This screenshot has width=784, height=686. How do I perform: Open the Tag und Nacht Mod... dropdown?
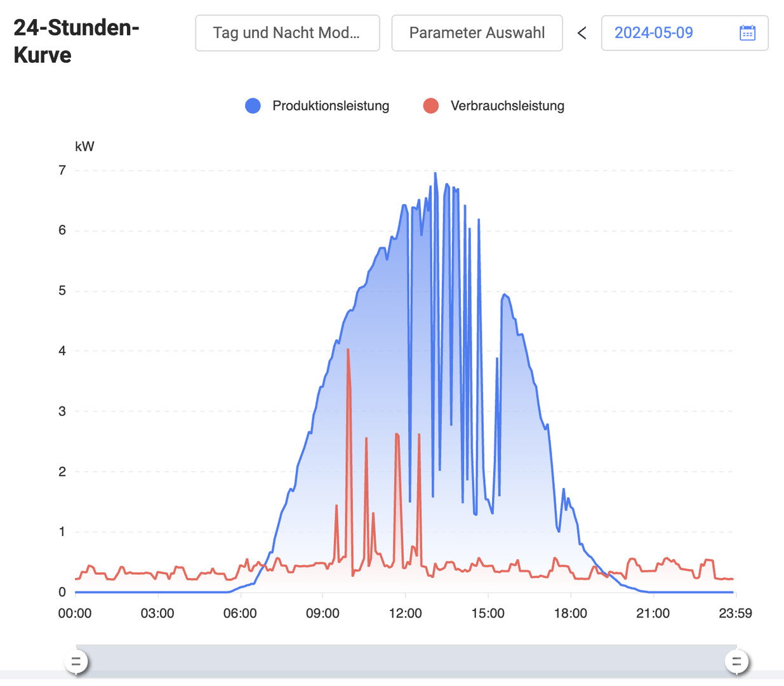[288, 33]
